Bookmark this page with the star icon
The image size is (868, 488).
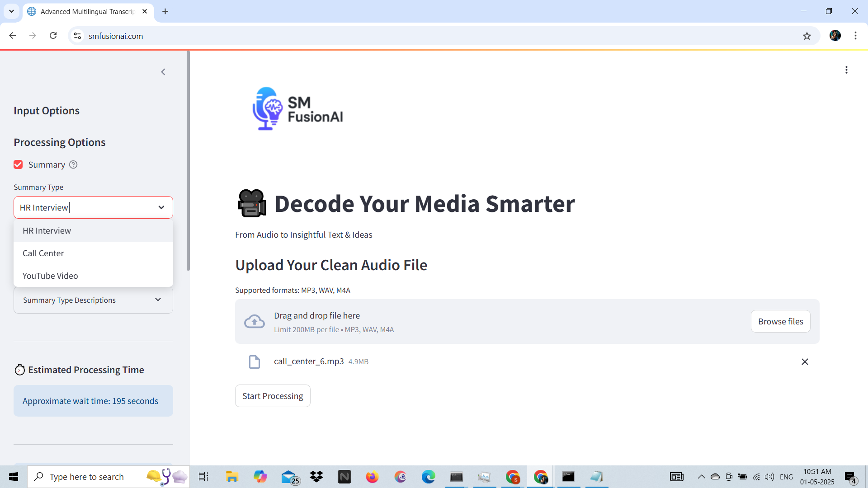tap(807, 36)
